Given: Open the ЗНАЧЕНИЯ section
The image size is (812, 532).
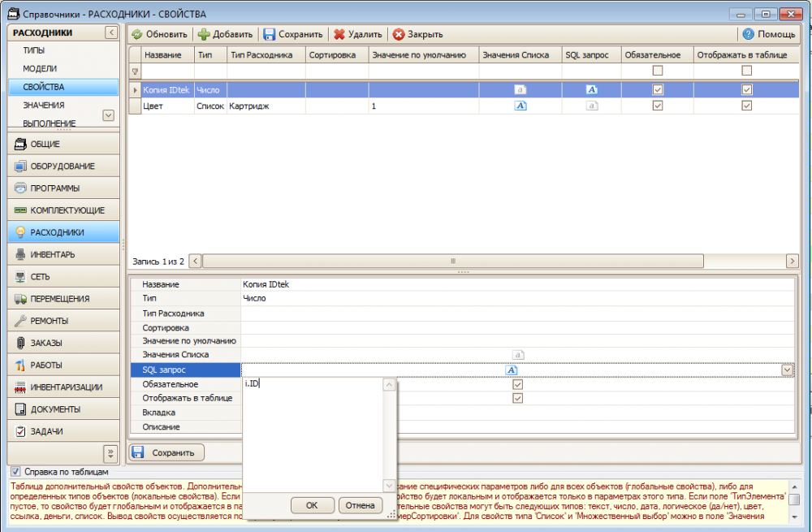Looking at the screenshot, I should point(44,105).
